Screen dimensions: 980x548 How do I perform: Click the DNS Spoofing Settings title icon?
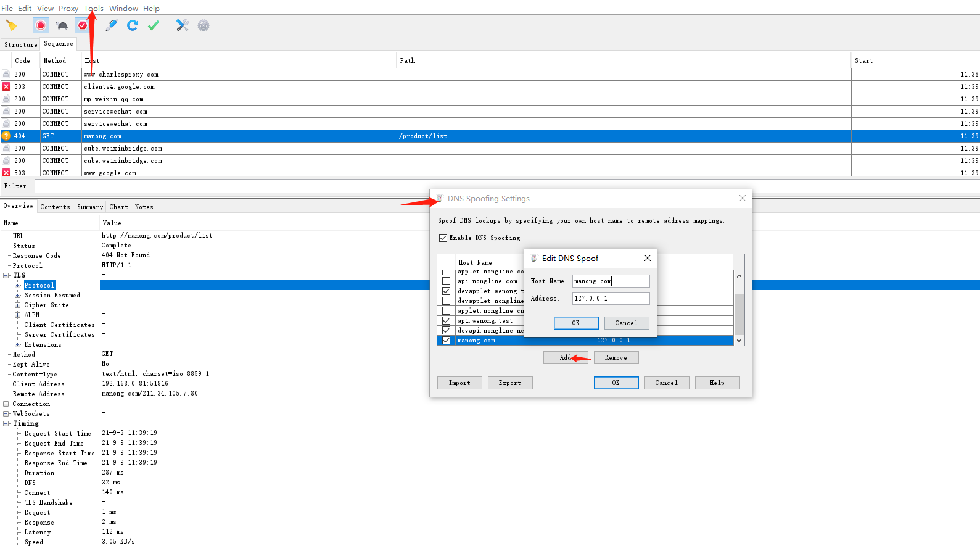click(x=439, y=199)
